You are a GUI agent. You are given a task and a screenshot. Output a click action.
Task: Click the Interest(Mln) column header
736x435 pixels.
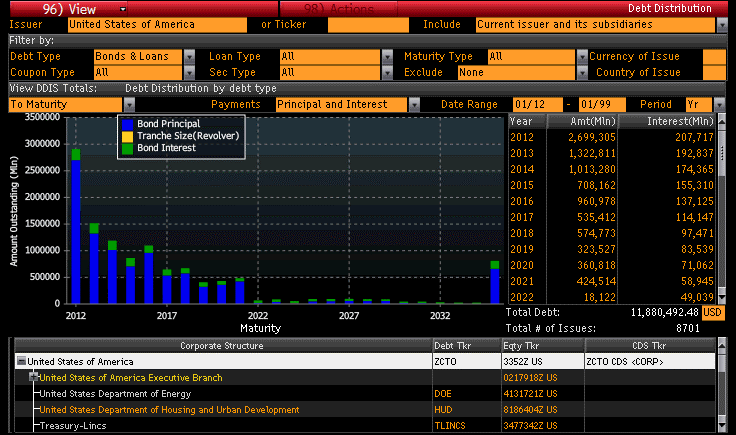point(667,121)
